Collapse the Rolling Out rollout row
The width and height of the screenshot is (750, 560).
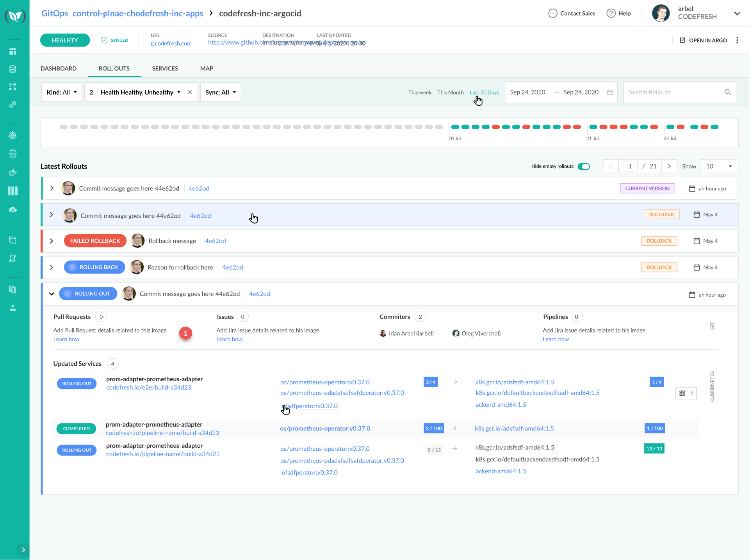click(x=52, y=294)
